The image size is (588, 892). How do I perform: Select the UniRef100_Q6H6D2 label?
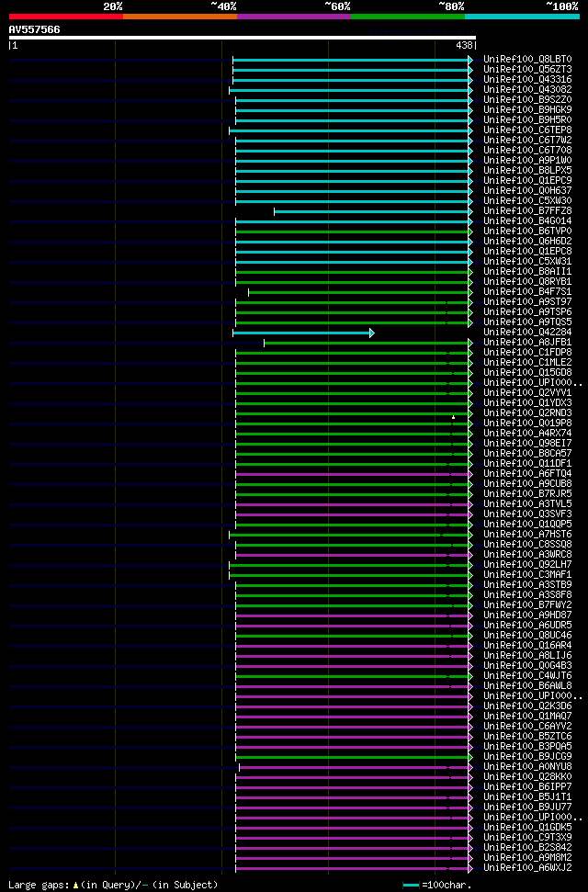click(x=527, y=242)
